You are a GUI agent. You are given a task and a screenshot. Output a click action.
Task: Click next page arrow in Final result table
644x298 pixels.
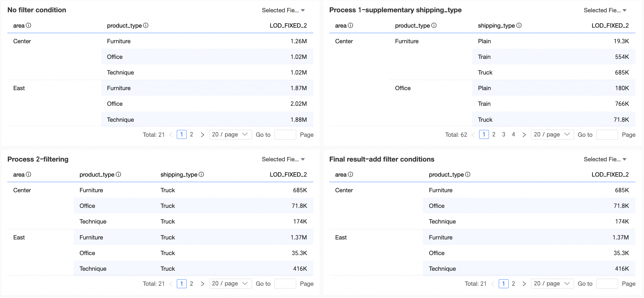click(x=524, y=284)
